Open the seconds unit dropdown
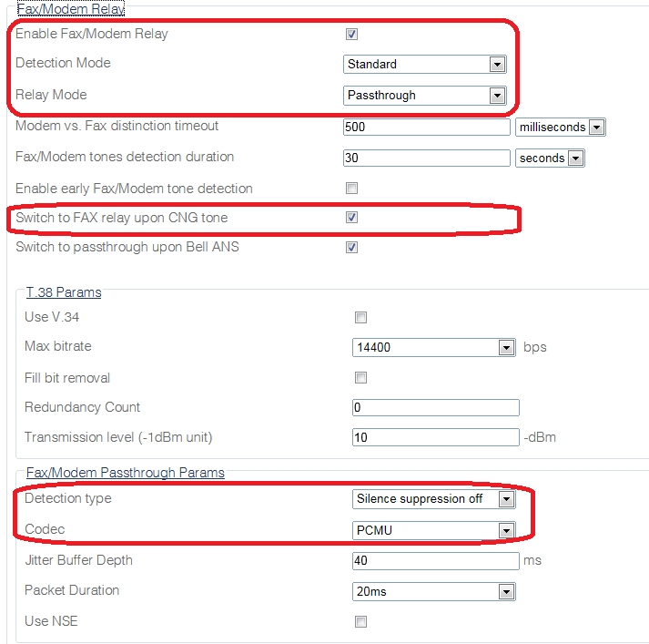This screenshot has width=649, height=644. pos(550,158)
